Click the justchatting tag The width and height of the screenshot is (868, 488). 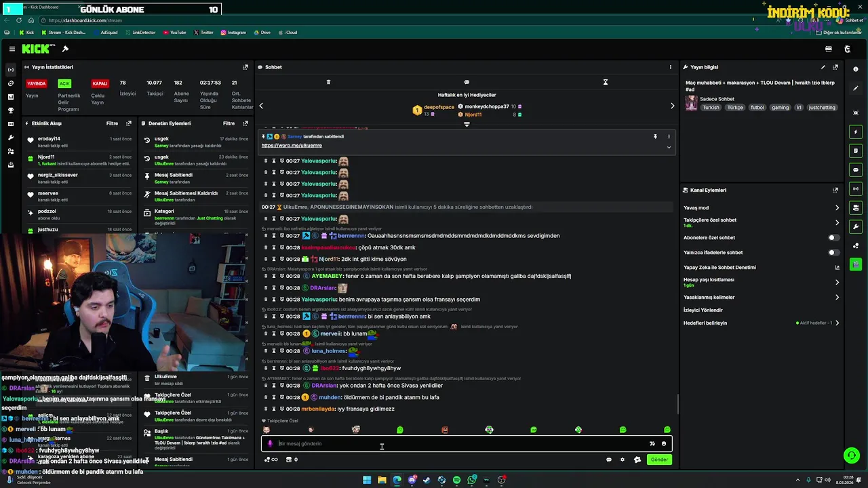822,108
